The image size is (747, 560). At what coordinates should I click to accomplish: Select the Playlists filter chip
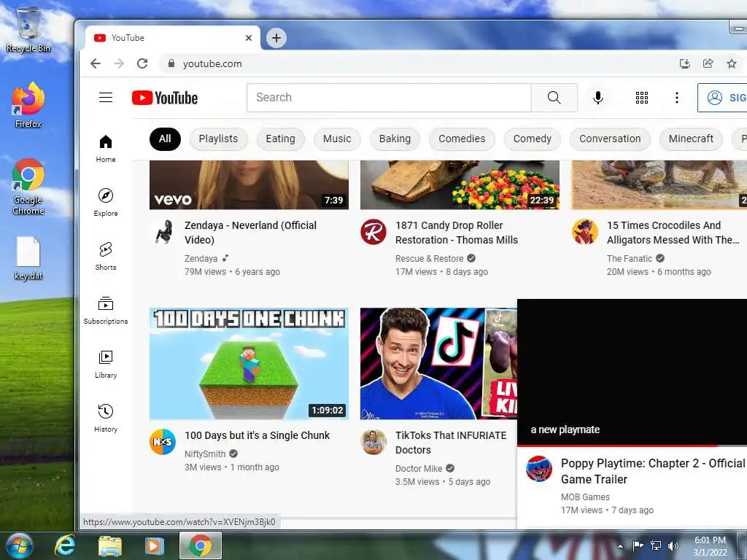(218, 139)
